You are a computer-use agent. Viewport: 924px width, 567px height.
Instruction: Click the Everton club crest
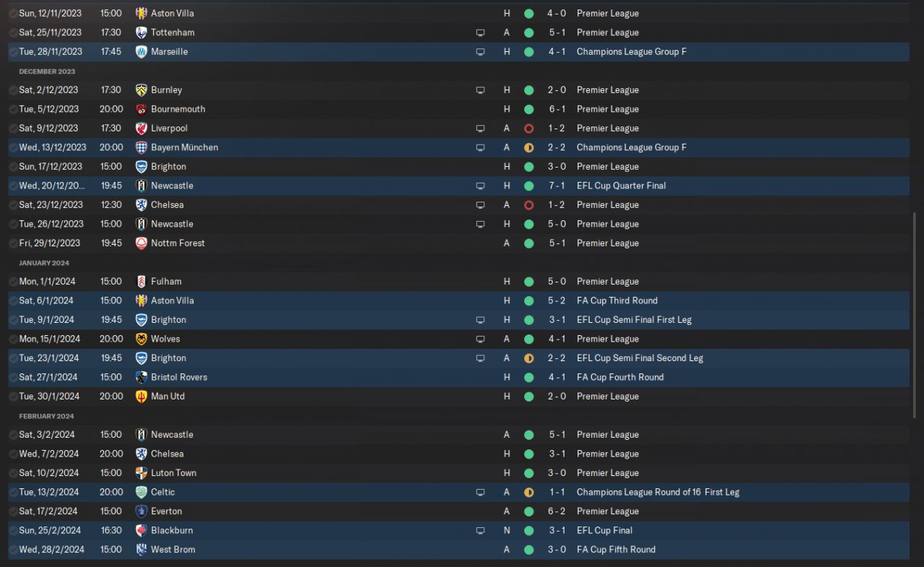click(x=141, y=511)
